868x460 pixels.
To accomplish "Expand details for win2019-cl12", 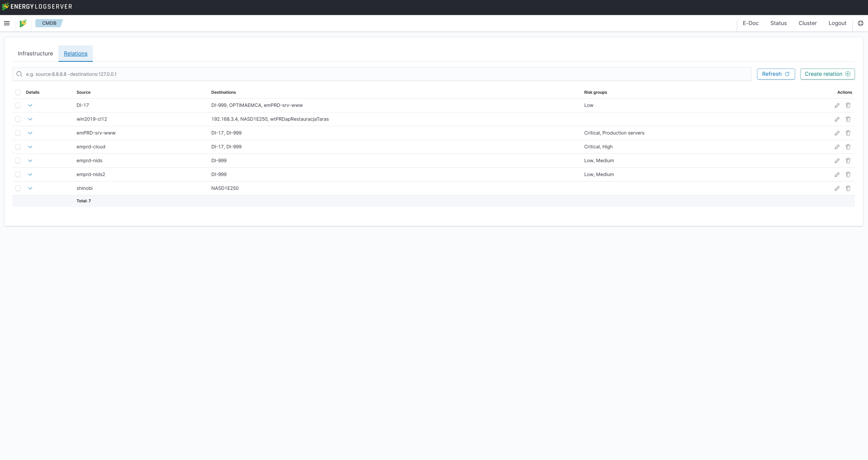I will coord(30,119).
